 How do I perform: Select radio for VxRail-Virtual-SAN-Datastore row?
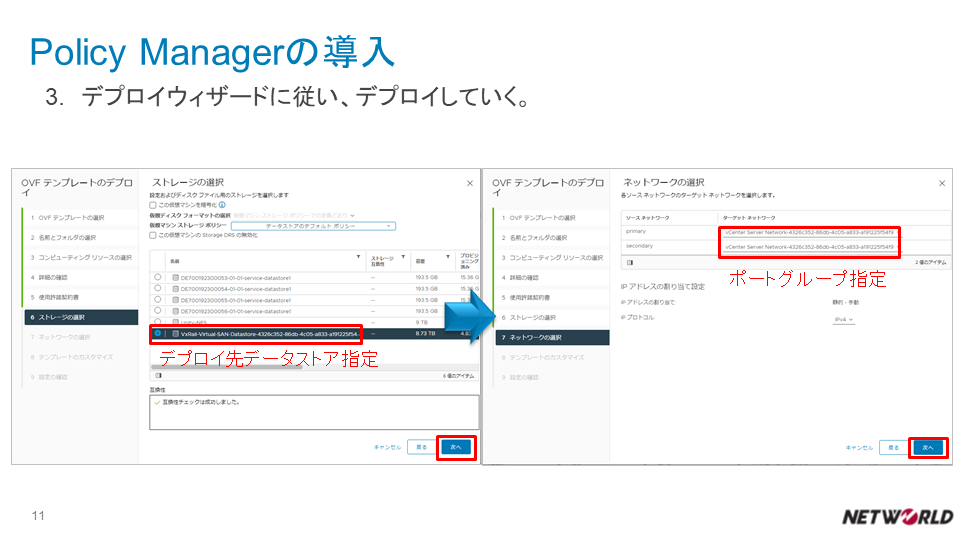[x=158, y=334]
